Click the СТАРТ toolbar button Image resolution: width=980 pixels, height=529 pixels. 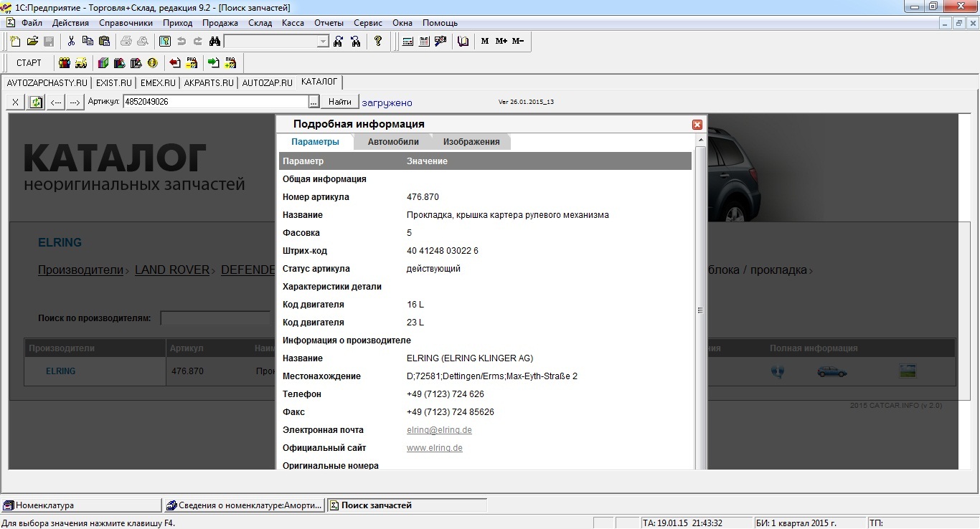point(29,63)
